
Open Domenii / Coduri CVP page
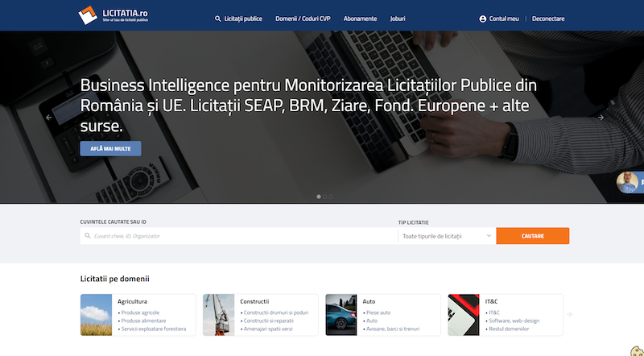point(303,19)
